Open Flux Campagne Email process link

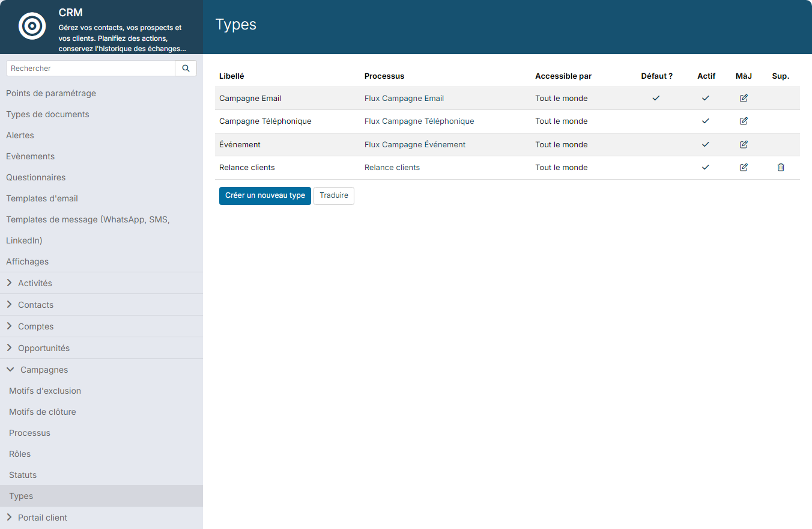point(404,98)
